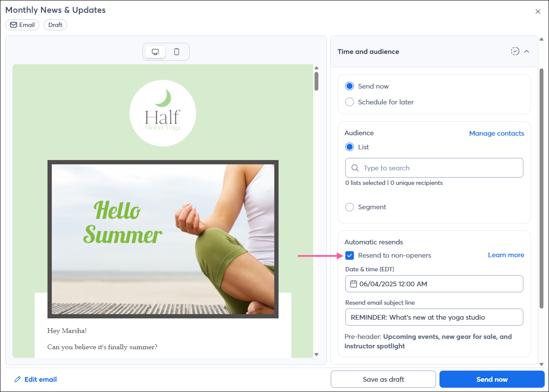Click the pencil Edit email icon
549x392 pixels.
(x=18, y=379)
